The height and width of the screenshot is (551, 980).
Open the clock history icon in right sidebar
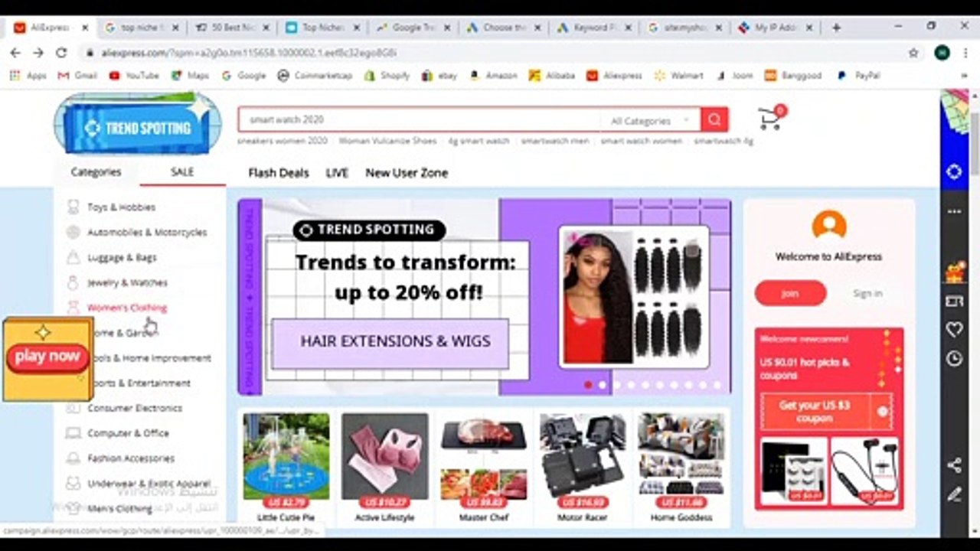[954, 358]
